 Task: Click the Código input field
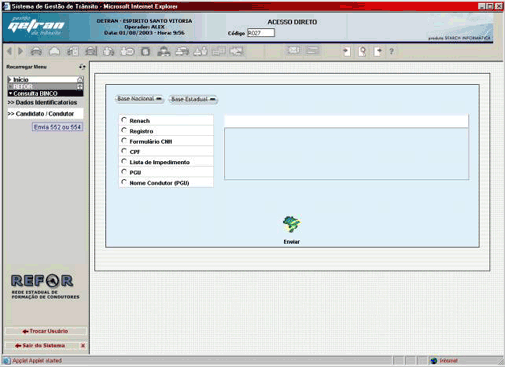pos(261,33)
